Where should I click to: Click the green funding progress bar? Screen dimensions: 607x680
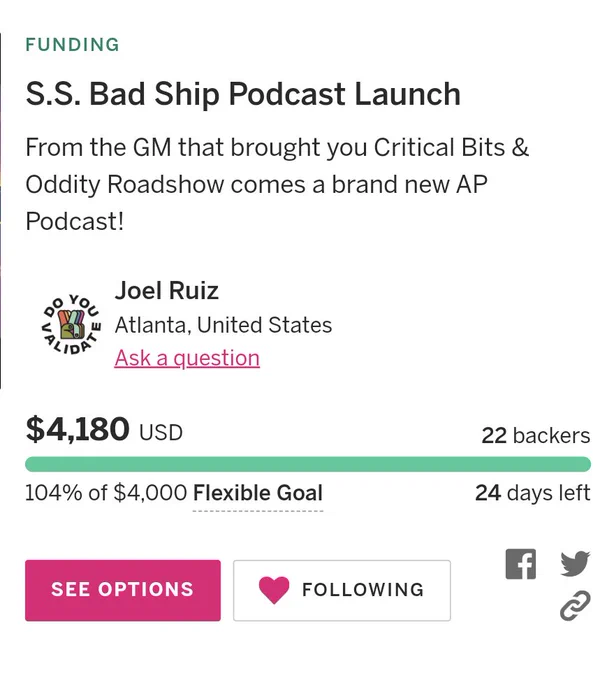tap(308, 464)
